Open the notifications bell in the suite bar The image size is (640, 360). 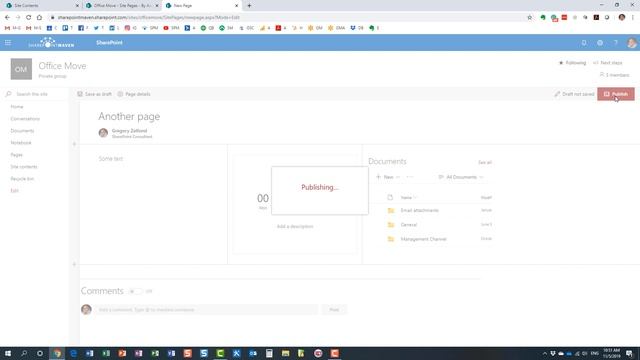coord(584,43)
